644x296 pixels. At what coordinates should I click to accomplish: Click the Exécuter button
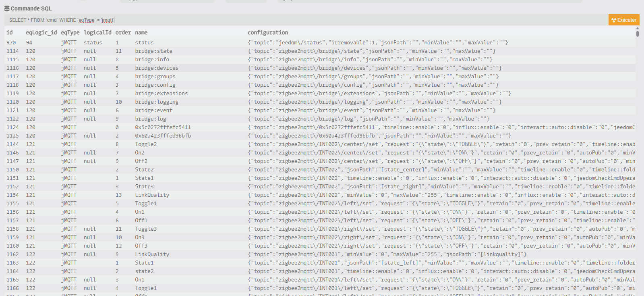pyautogui.click(x=624, y=20)
